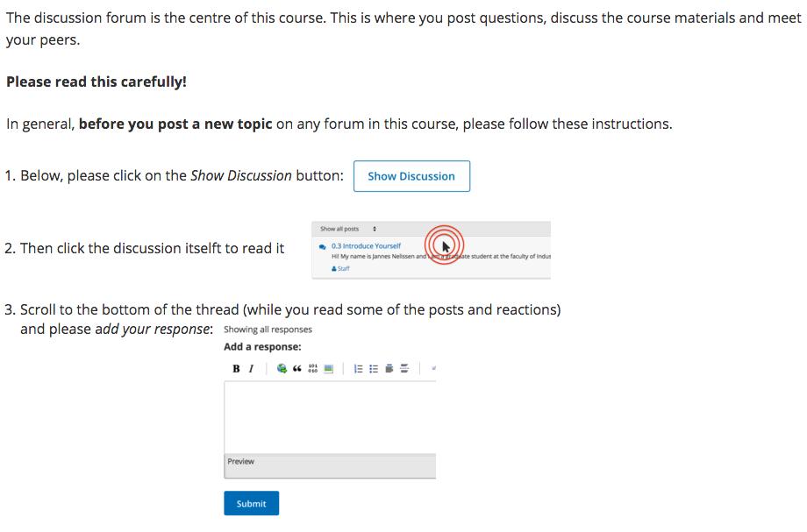This screenshot has width=807, height=532.
Task: Click the speech bubble icon beside Introduce Yourself
Action: tap(323, 247)
